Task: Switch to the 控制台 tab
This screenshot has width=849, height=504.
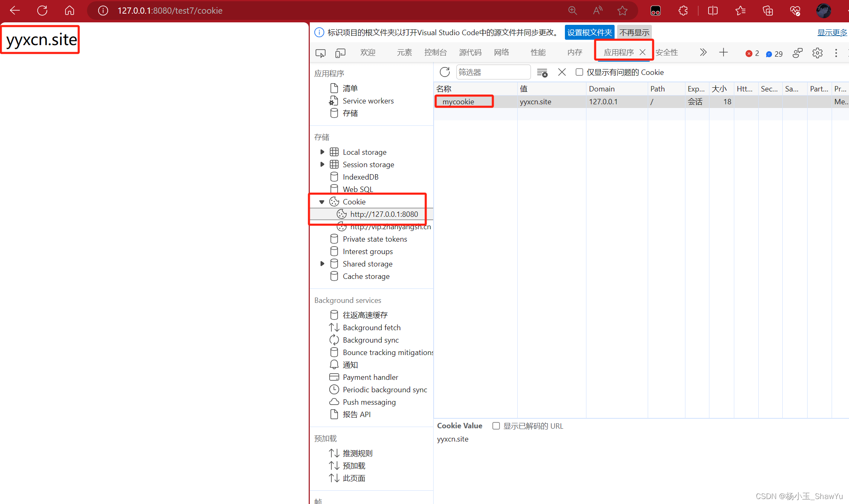Action: (435, 53)
